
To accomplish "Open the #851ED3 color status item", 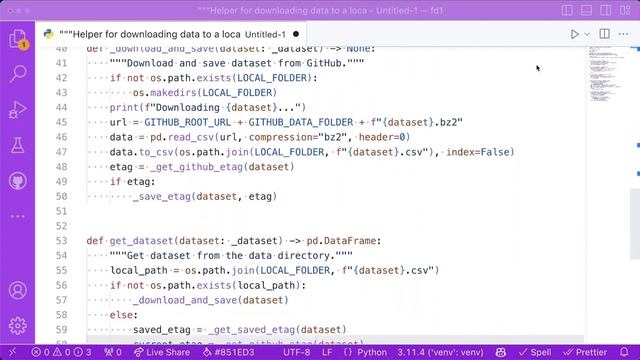I will (229, 352).
